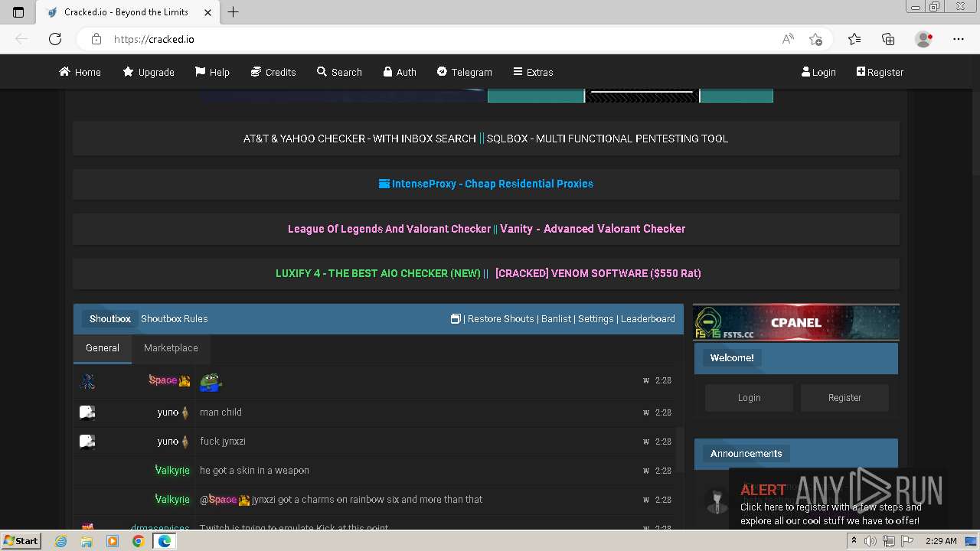This screenshot has width=980, height=551.
Task: Launch Internet Explorer from taskbar
Action: click(61, 541)
